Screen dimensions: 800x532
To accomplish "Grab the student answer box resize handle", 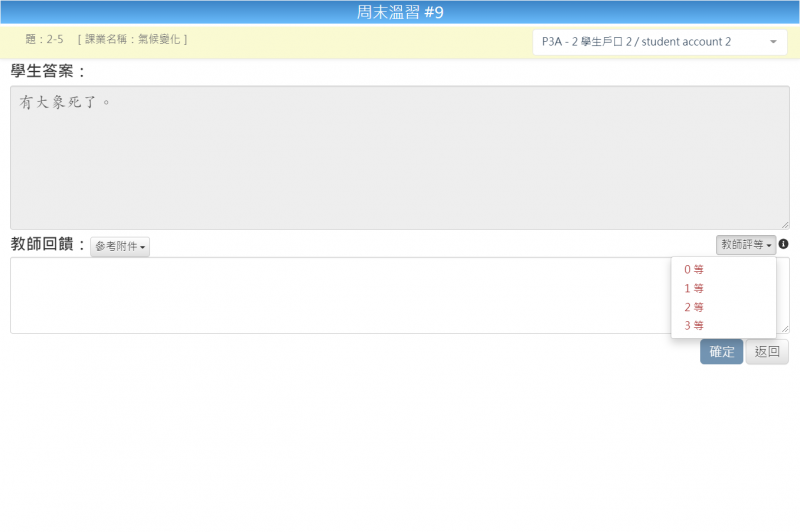I will [785, 225].
